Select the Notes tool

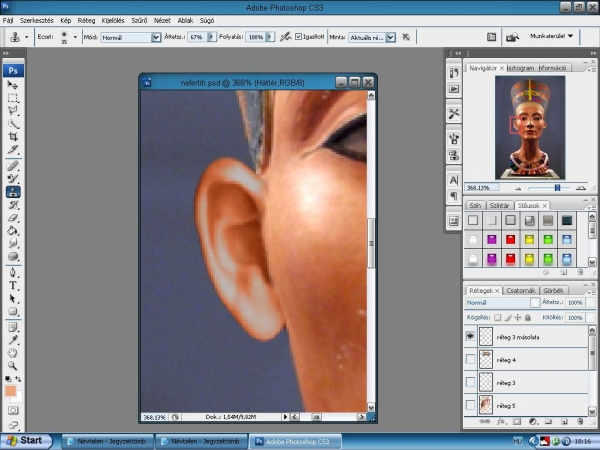[13, 327]
